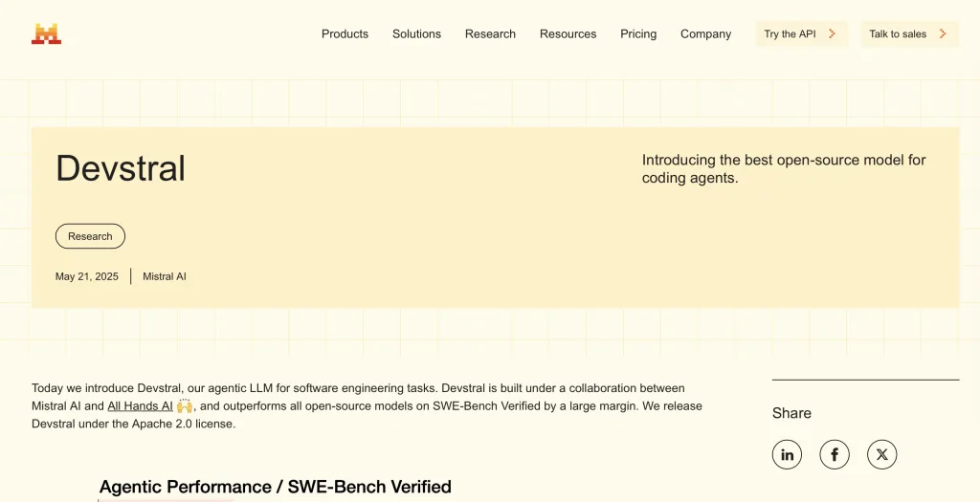Share the article on Facebook
980x502 pixels.
[835, 454]
